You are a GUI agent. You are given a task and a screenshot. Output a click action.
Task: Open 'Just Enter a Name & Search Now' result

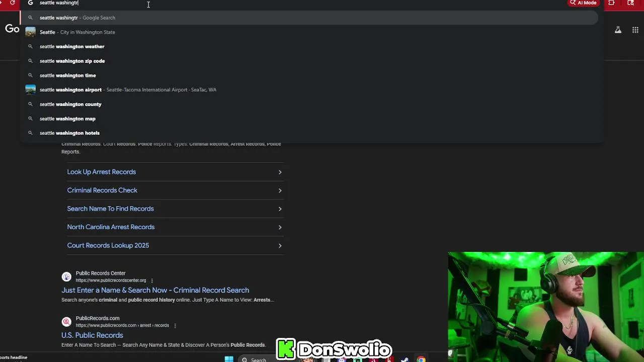[155, 290]
